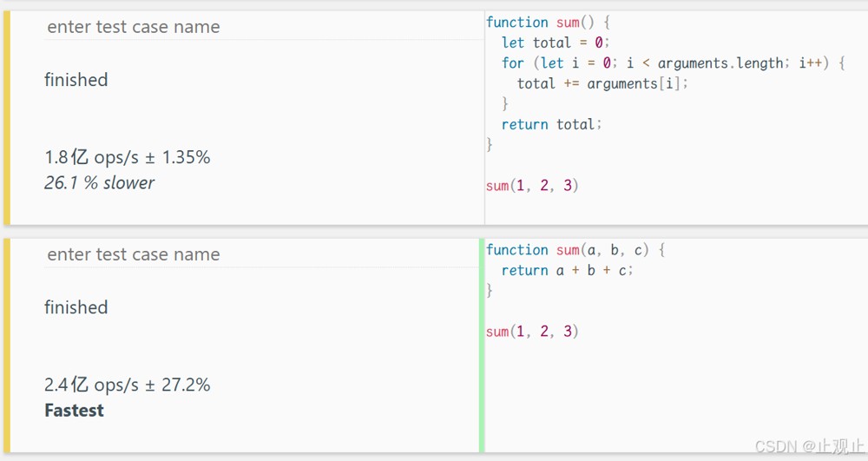
Task: Click the second test case name field
Action: (261, 254)
